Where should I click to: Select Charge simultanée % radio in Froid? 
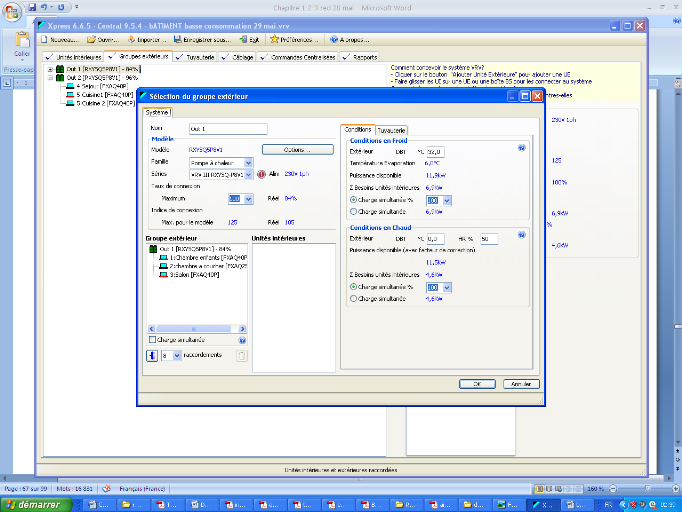pos(353,200)
